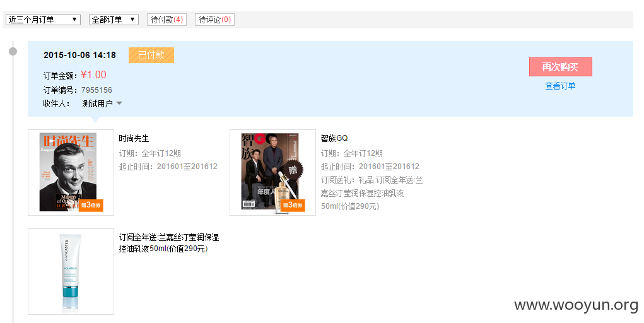Click the order date 2015-10-06 14:18
The image size is (644, 323).
click(x=79, y=55)
